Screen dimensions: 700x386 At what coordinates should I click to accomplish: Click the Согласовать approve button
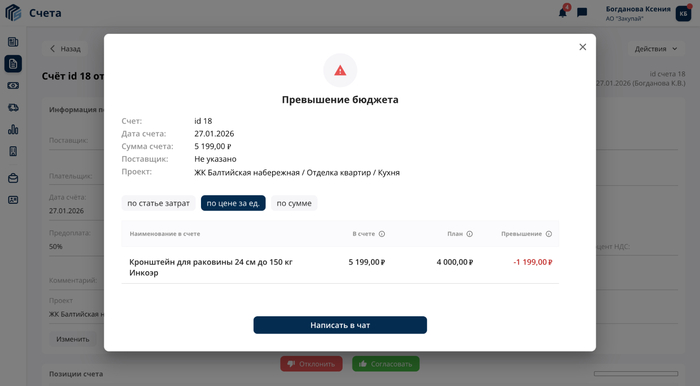[386, 364]
